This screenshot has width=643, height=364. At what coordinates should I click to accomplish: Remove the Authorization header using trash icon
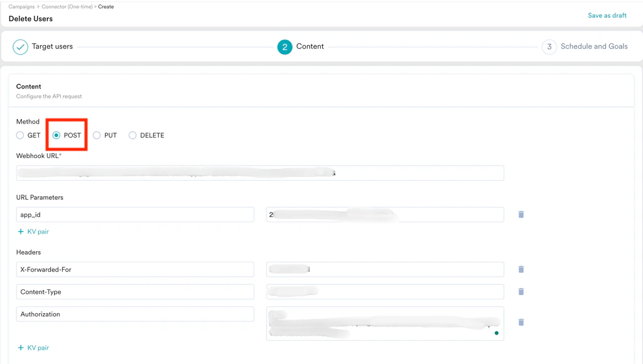(521, 322)
